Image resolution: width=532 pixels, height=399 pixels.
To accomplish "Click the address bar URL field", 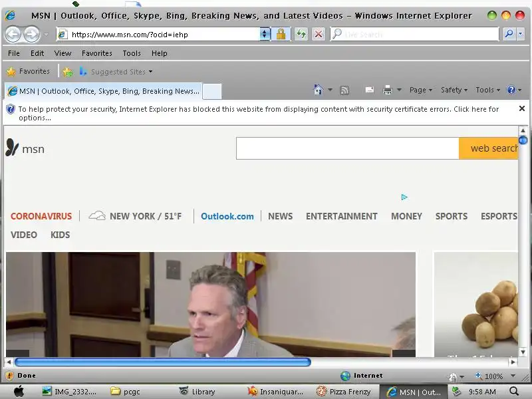I will [x=158, y=35].
